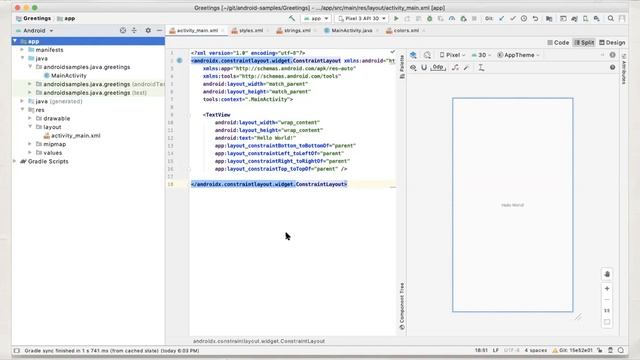Image resolution: width=640 pixels, height=360 pixels.
Task: Click the guidelines icon in design toolbar
Action: pyautogui.click(x=481, y=67)
